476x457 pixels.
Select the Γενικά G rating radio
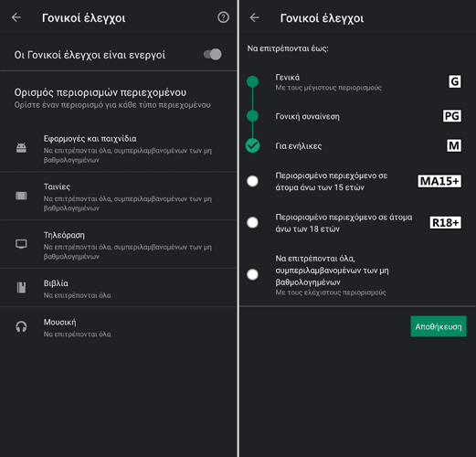(x=252, y=81)
